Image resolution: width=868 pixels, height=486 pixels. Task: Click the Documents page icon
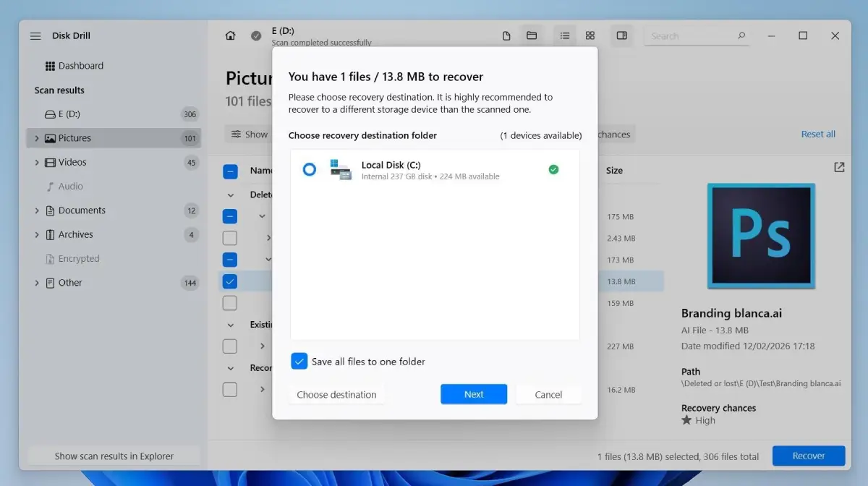(x=50, y=210)
